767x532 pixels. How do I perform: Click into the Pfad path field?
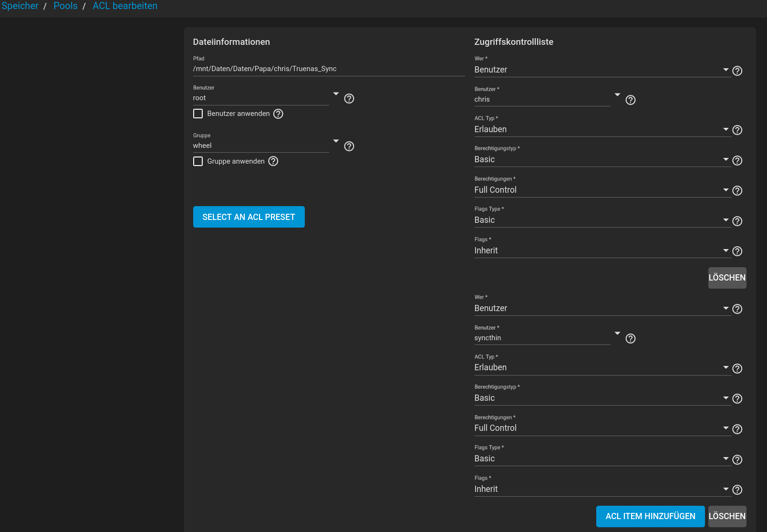tap(328, 69)
